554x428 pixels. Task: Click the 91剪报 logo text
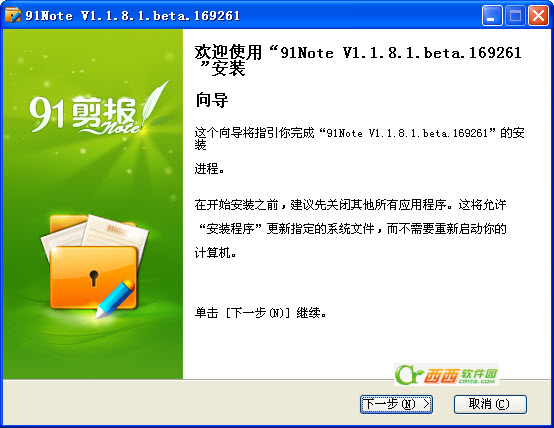[x=82, y=113]
